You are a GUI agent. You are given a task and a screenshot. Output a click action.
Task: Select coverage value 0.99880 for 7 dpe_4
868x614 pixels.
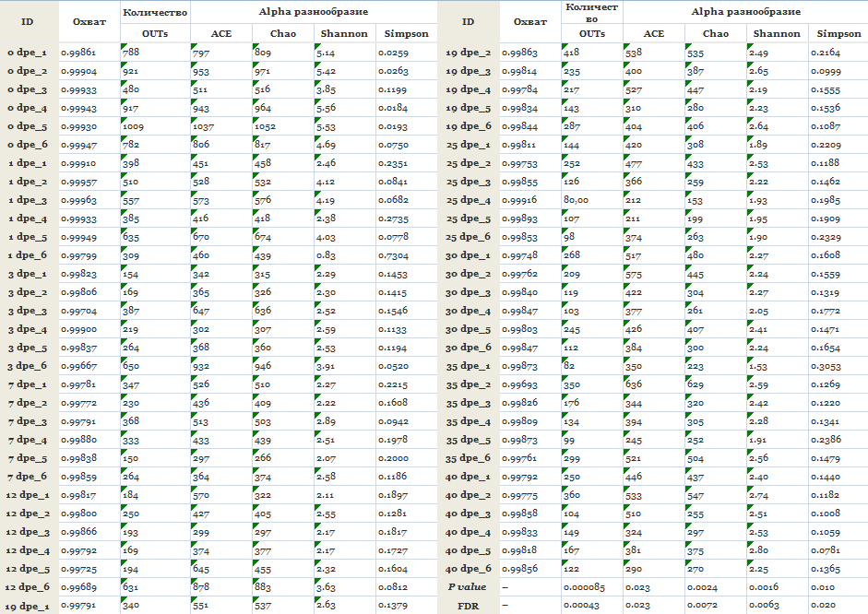tap(78, 440)
